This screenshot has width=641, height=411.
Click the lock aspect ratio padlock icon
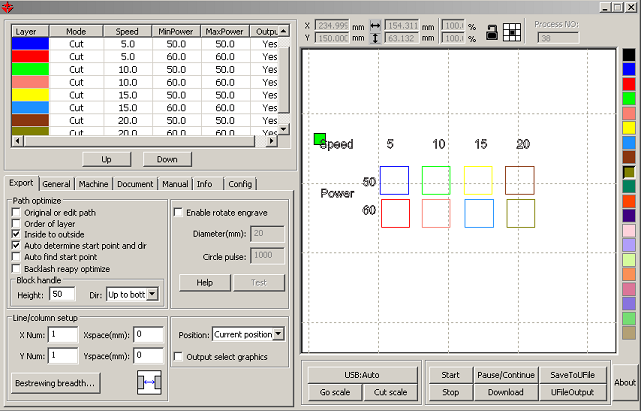492,32
